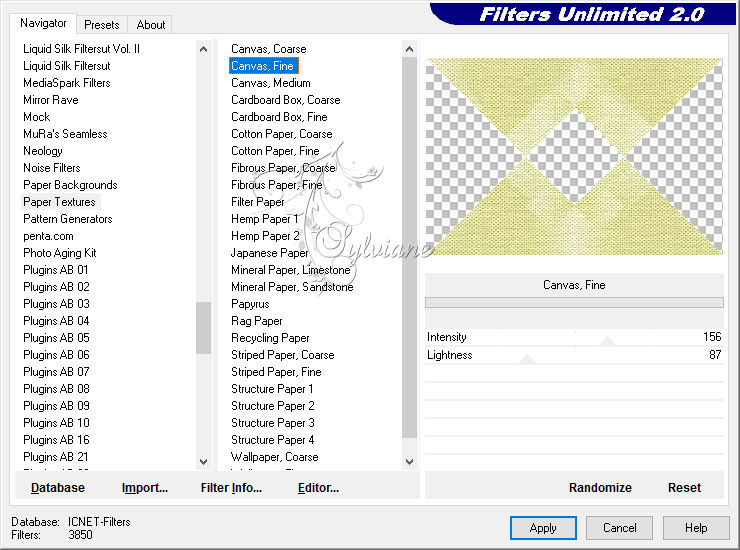The width and height of the screenshot is (740, 550).
Task: Select Pattern Generators category
Action: [x=67, y=219]
